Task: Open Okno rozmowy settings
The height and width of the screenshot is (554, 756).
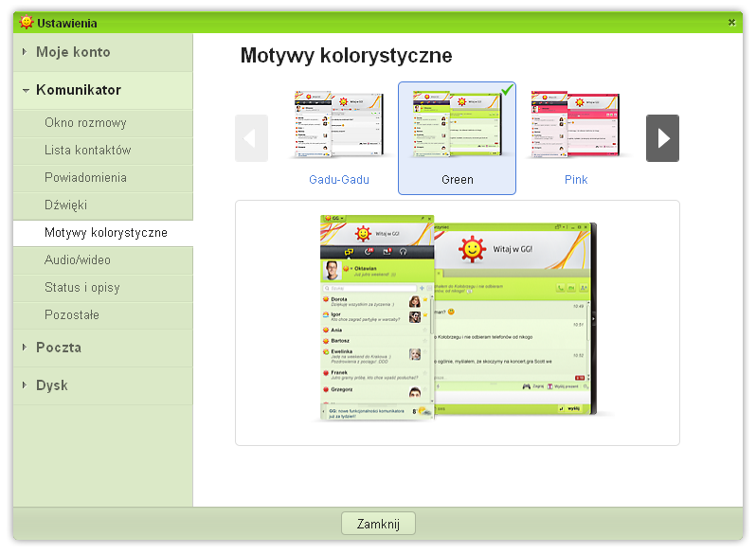Action: pos(103,123)
